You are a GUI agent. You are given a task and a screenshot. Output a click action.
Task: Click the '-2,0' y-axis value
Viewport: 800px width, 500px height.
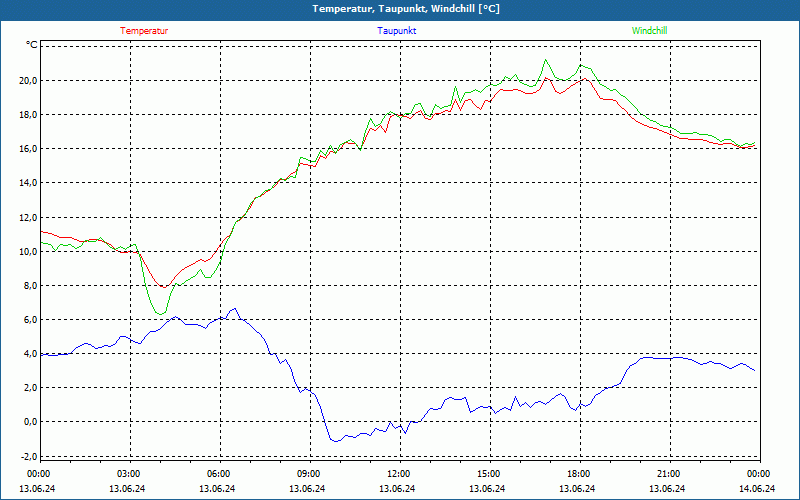pos(29,456)
